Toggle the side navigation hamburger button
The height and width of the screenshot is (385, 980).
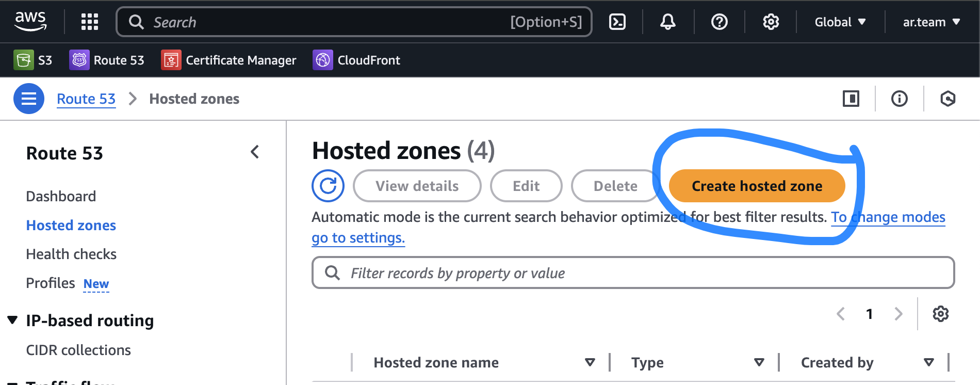point(29,99)
